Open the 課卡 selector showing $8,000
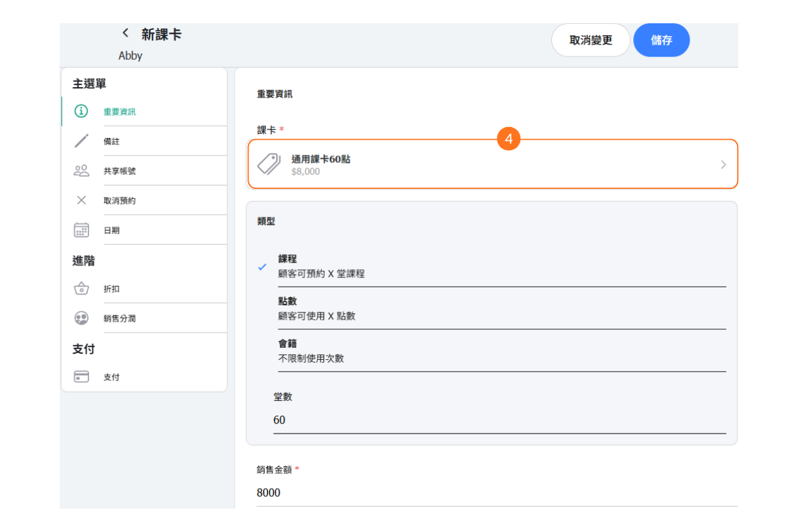This screenshot has height=532, width=798. 492,164
